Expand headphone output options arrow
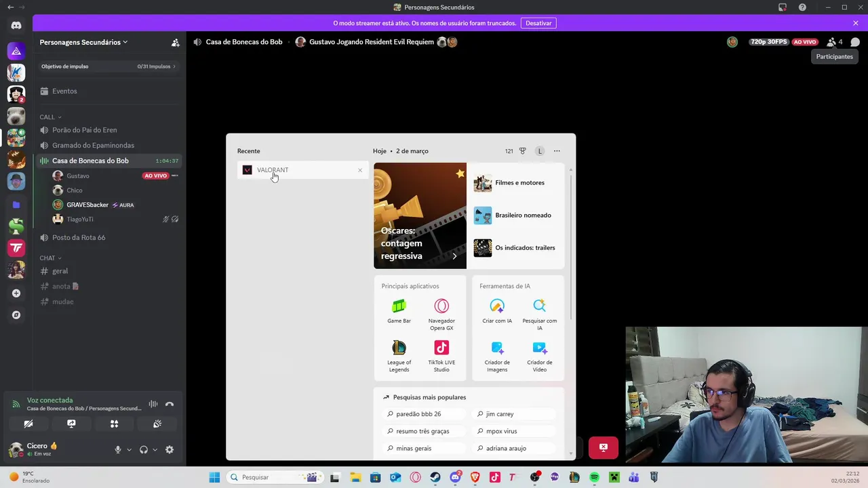Screen dimensions: 868x488 155,450
